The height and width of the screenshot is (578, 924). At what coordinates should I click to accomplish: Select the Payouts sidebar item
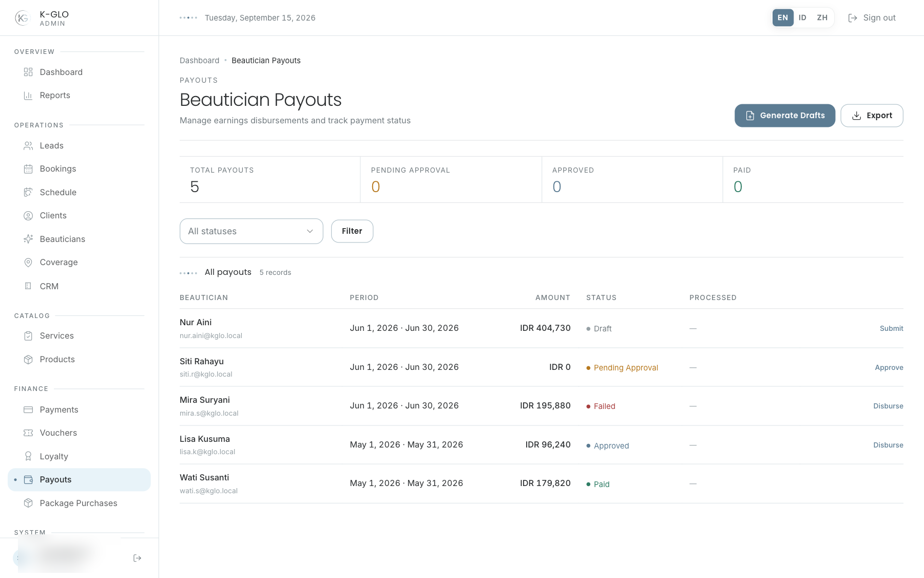79,480
